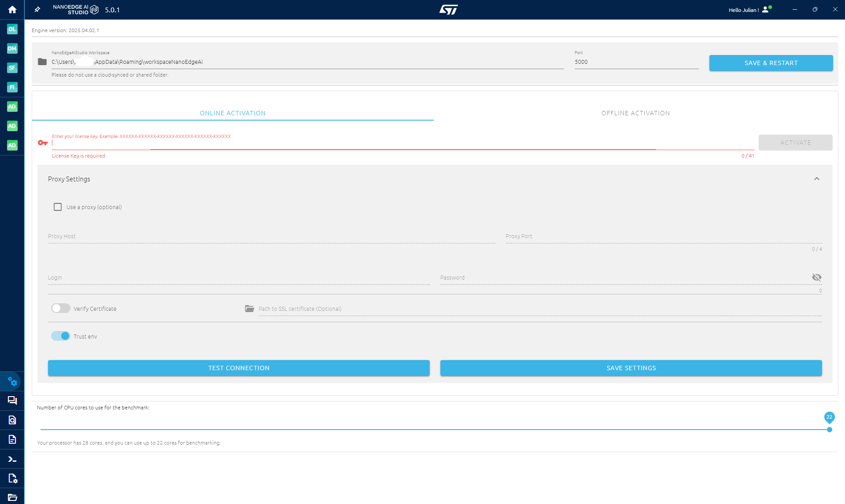Click the SSL certificate folder browse icon
The height and width of the screenshot is (504, 845).
(x=249, y=309)
